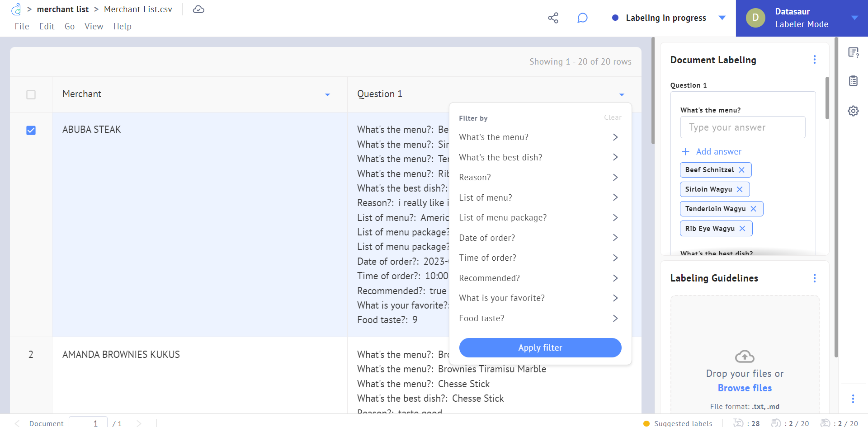This screenshot has width=868, height=427.
Task: Expand the Merchant column dropdown arrow
Action: tap(327, 94)
